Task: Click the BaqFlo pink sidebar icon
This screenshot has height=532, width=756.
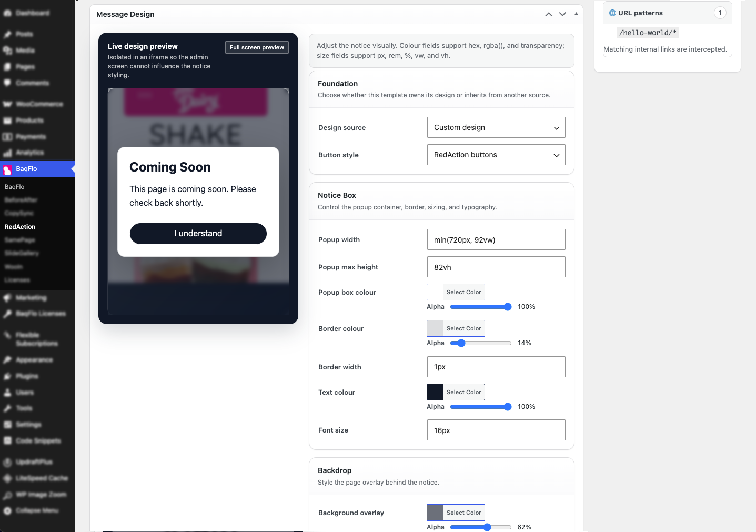Action: [7, 169]
